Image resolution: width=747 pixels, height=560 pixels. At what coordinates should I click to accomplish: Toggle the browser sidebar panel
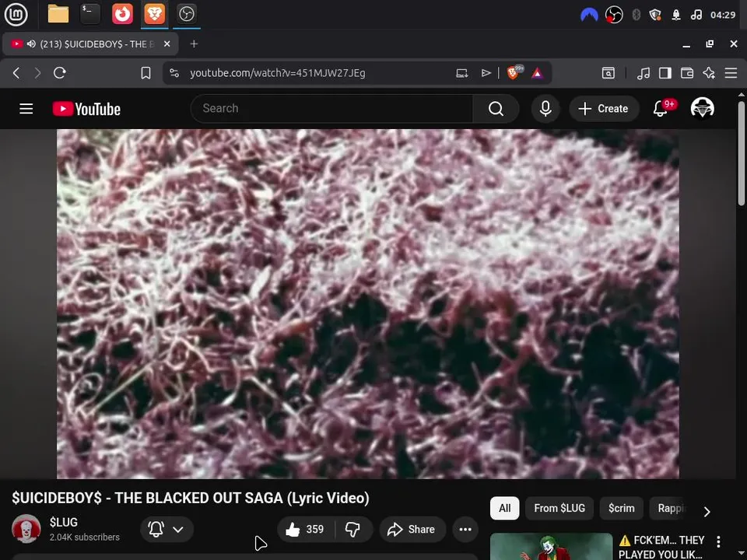click(x=665, y=73)
